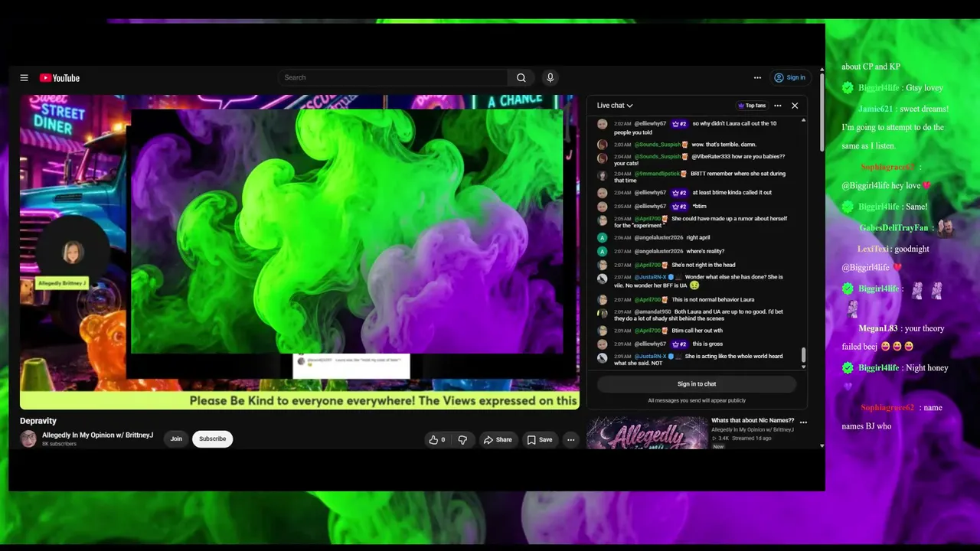Click the chat message 'this is gross'

point(707,344)
